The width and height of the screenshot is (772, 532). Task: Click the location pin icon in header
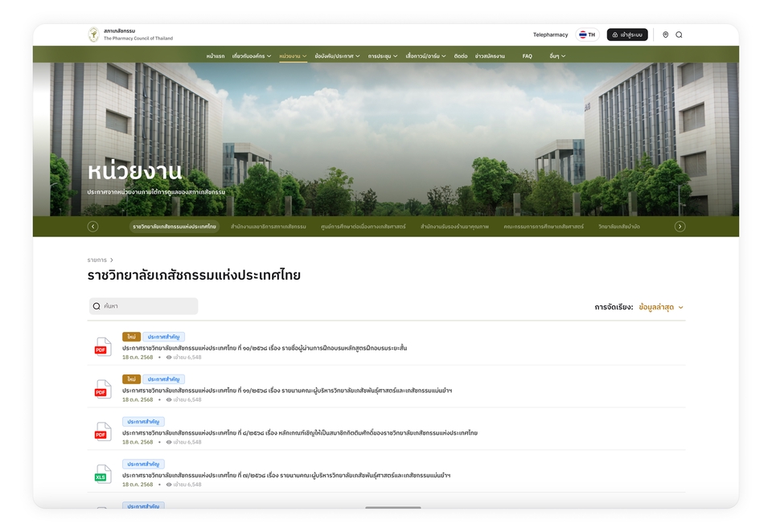coord(666,35)
